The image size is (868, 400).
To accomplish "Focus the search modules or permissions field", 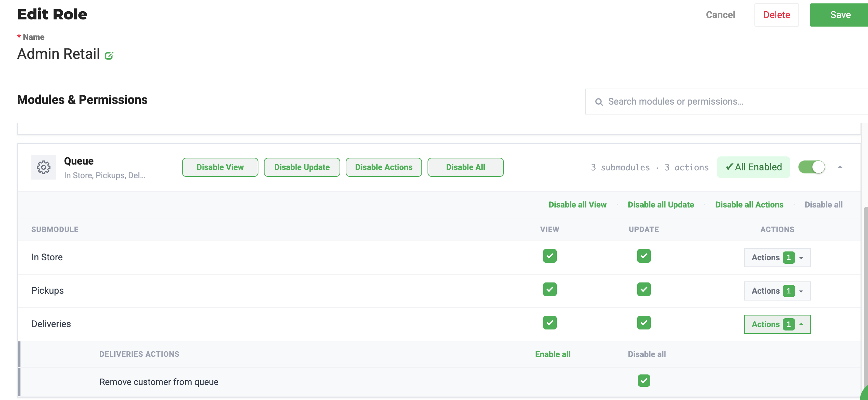I will point(727,102).
